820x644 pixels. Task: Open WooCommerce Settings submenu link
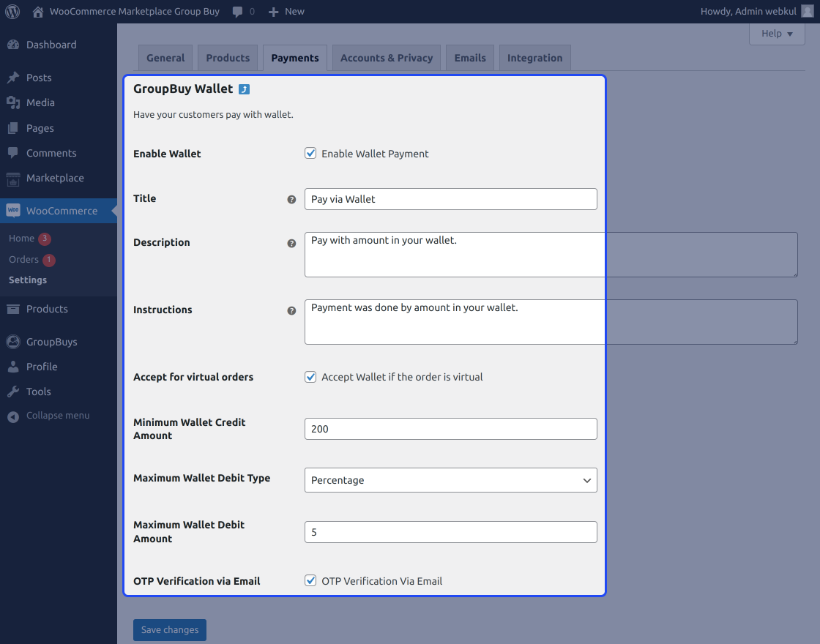coord(28,280)
